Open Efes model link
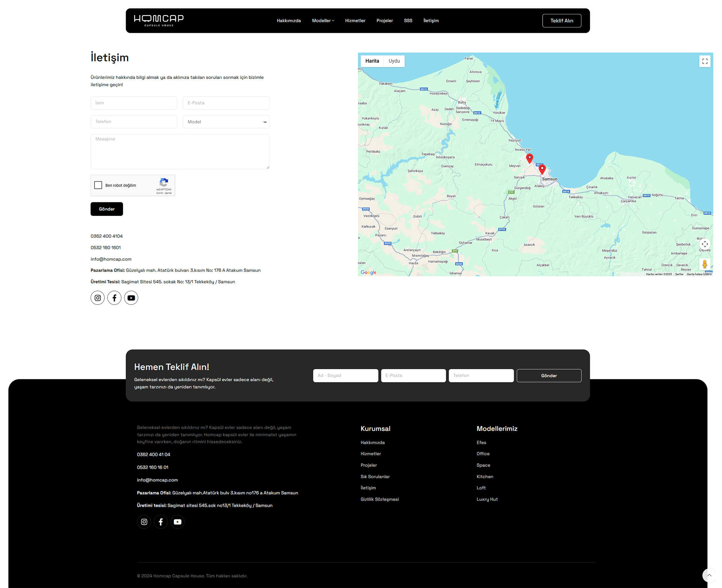Viewport: 722px width, 588px height. [x=481, y=443]
